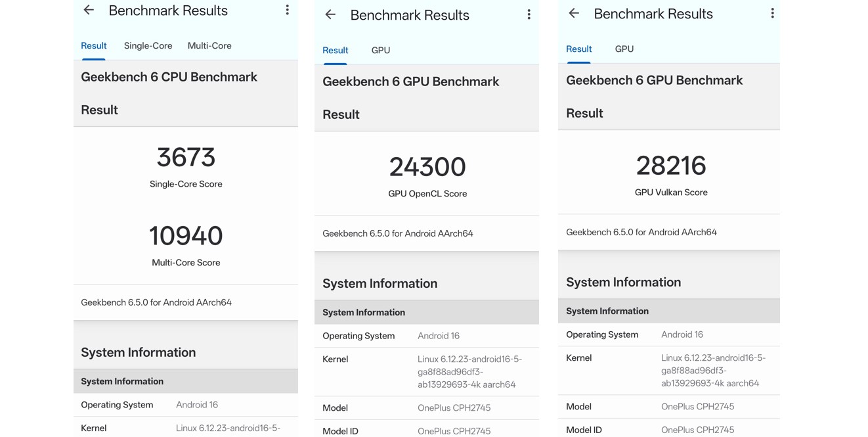
Task: Tap the Benchmark Results heading above the Vulkan score
Action: pos(653,13)
